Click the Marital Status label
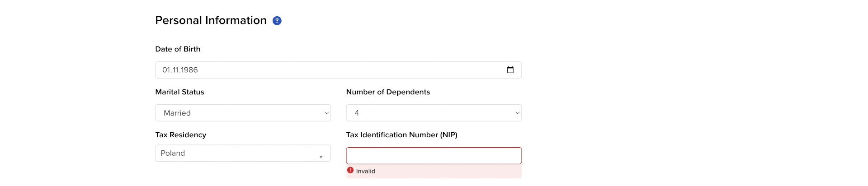868x186 pixels. pos(179,92)
